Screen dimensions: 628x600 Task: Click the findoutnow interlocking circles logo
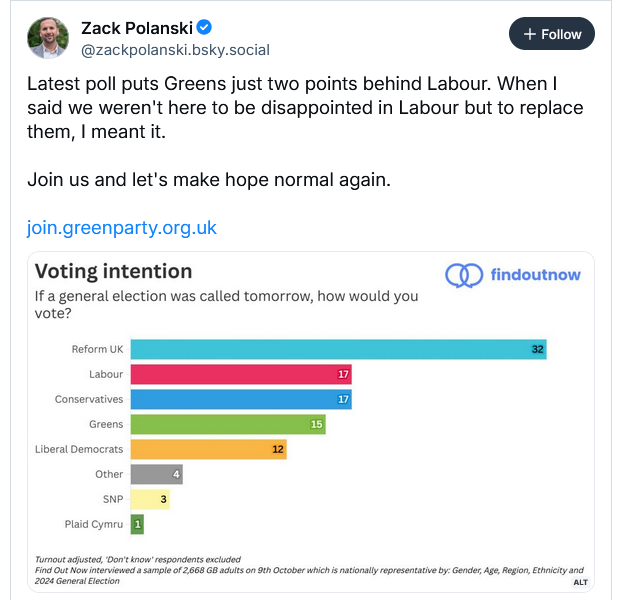pos(463,274)
